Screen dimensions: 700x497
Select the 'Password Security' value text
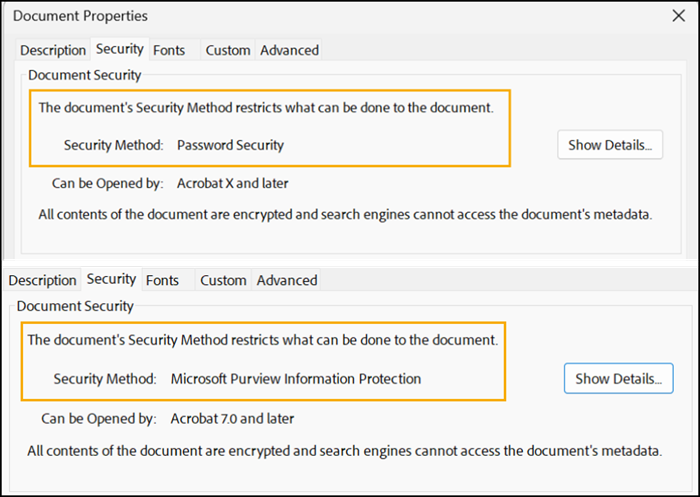coord(230,145)
